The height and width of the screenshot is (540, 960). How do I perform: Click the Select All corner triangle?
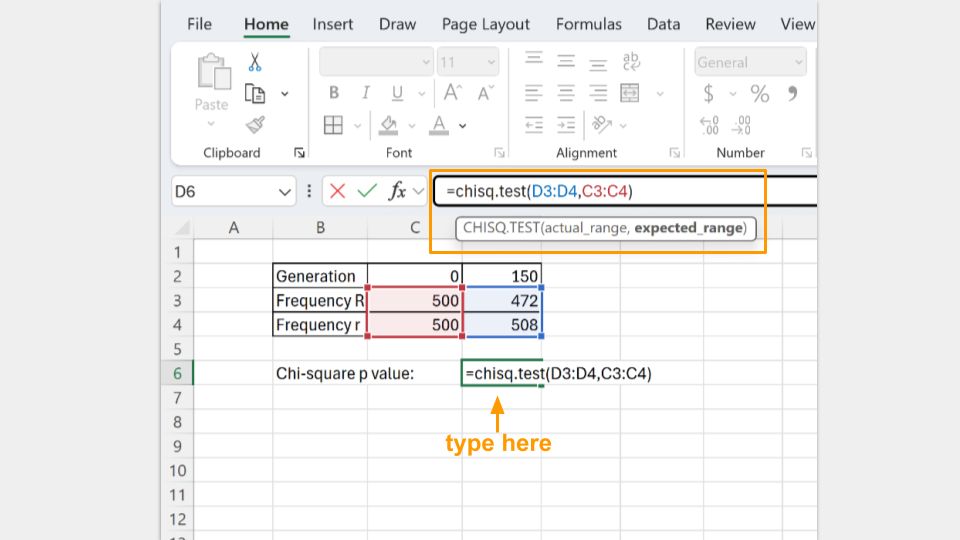(x=182, y=228)
